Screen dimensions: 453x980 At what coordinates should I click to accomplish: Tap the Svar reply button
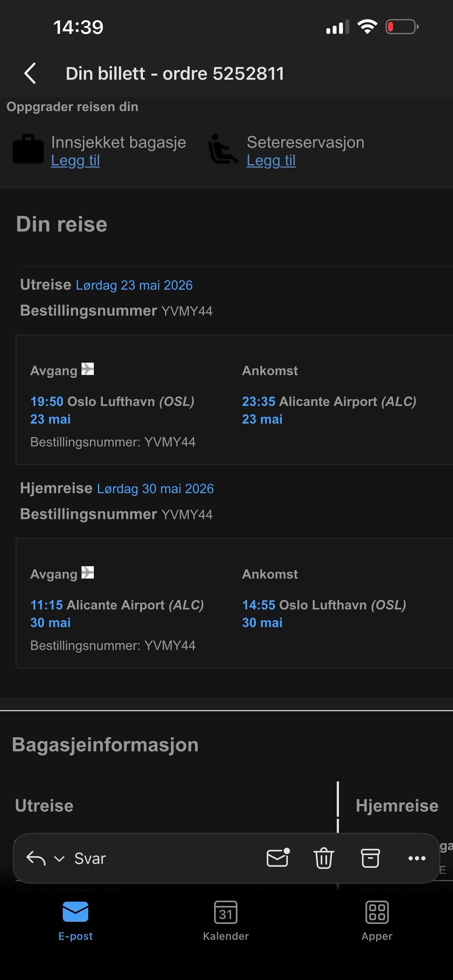(x=90, y=858)
